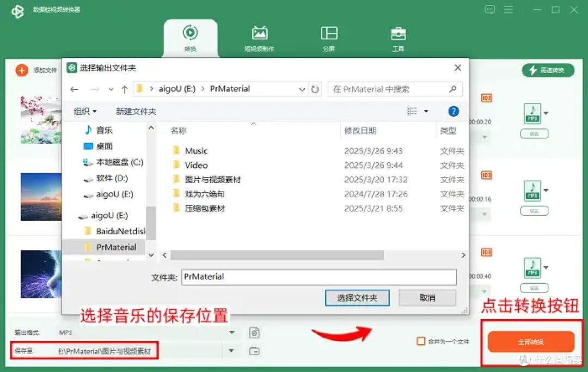588x372 pixels.
Task: Select the 压缩包素材 folder
Action: [204, 208]
